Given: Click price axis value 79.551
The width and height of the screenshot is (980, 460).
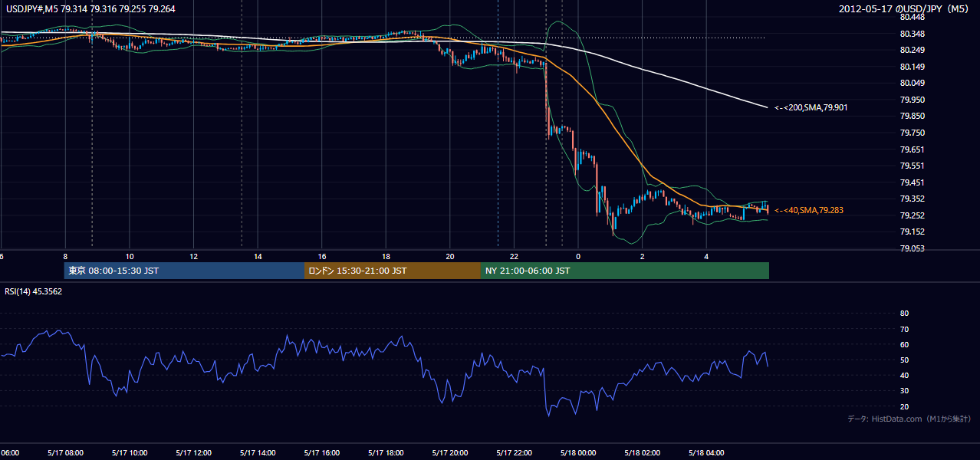Looking at the screenshot, I should coord(912,166).
